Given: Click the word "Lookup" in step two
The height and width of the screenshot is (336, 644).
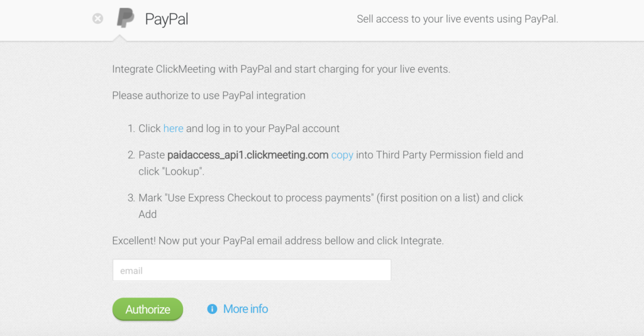Looking at the screenshot, I should point(181,171).
